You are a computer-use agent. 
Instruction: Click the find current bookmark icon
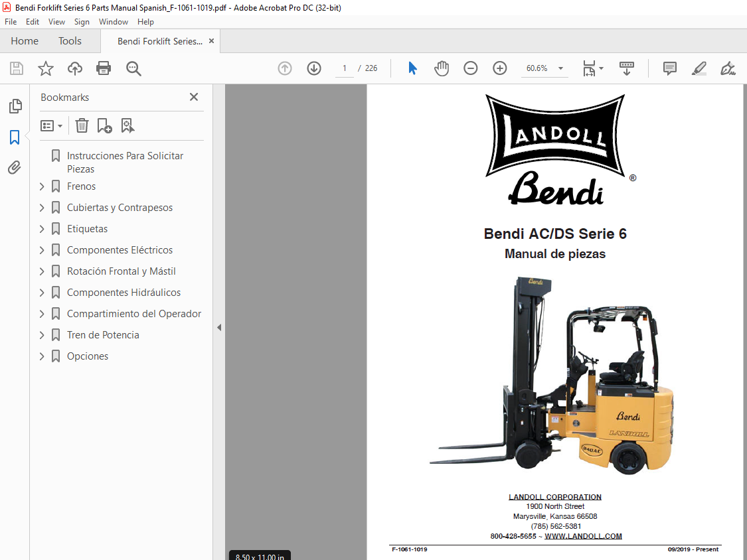click(x=127, y=125)
